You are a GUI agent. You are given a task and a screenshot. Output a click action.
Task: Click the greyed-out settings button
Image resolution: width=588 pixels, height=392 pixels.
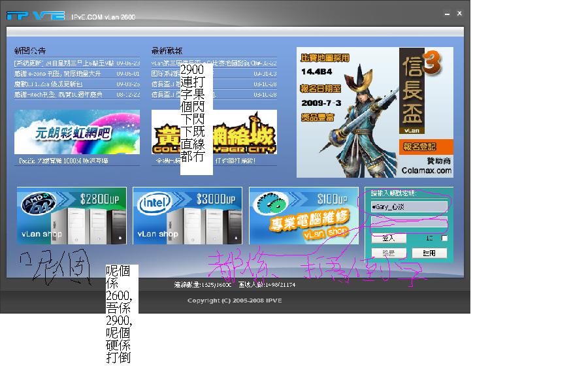(389, 253)
